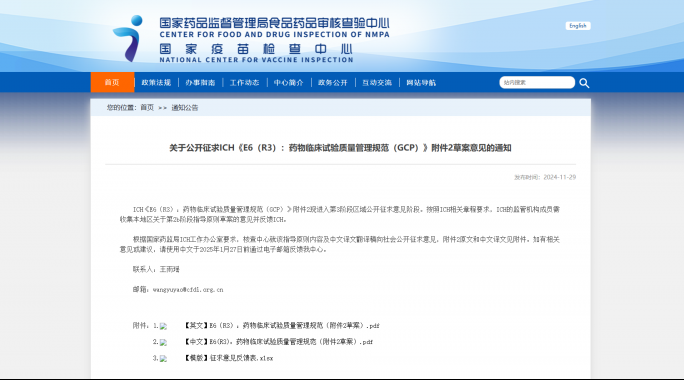
Task: Click the file icon of attachment 3
Action: [163, 359]
